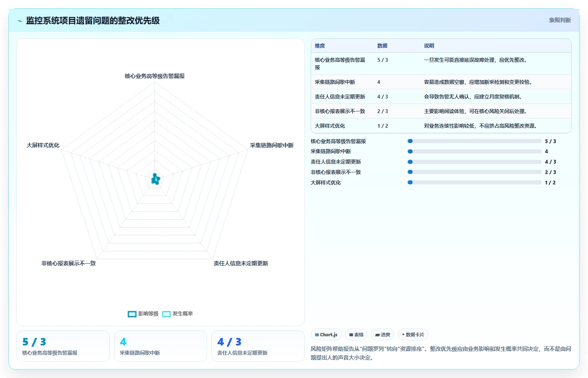Click radar axis label 责任人信息未定期更新

tap(241, 263)
